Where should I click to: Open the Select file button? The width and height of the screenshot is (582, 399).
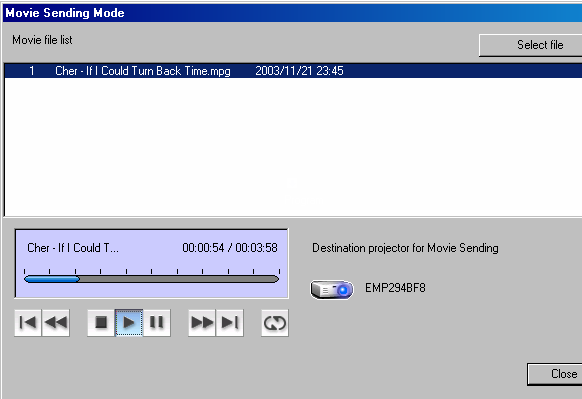tap(531, 45)
